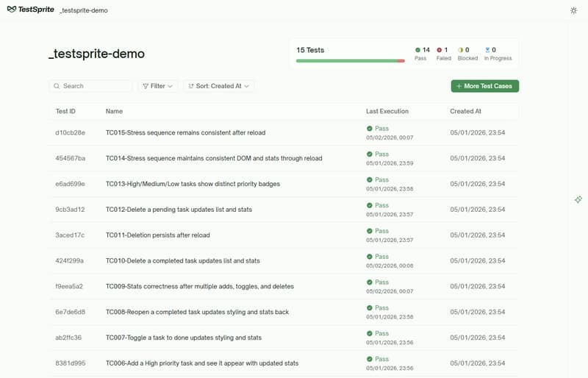588x378 pixels.
Task: Click the red Failed status icon in the summary
Action: pos(439,50)
